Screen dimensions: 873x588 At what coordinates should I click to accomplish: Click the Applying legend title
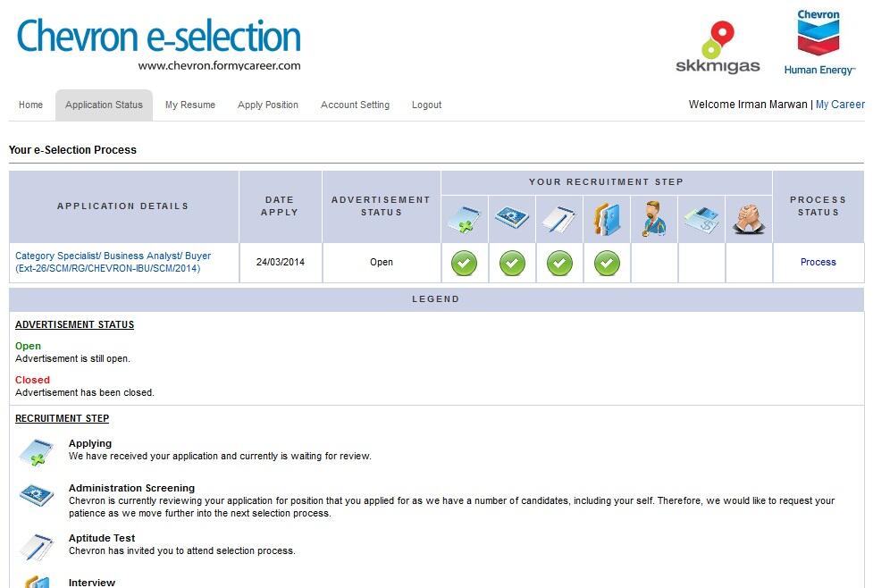90,443
